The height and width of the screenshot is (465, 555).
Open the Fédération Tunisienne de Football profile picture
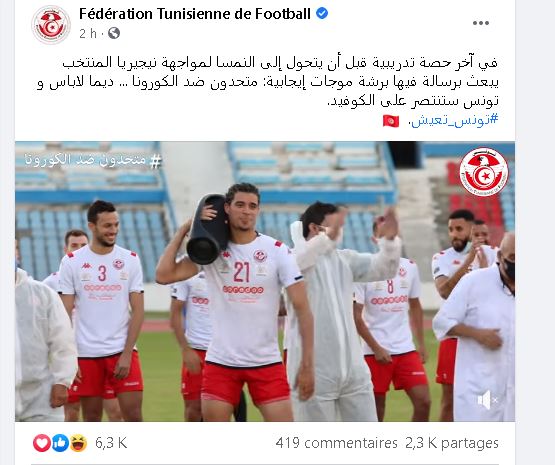(x=51, y=25)
